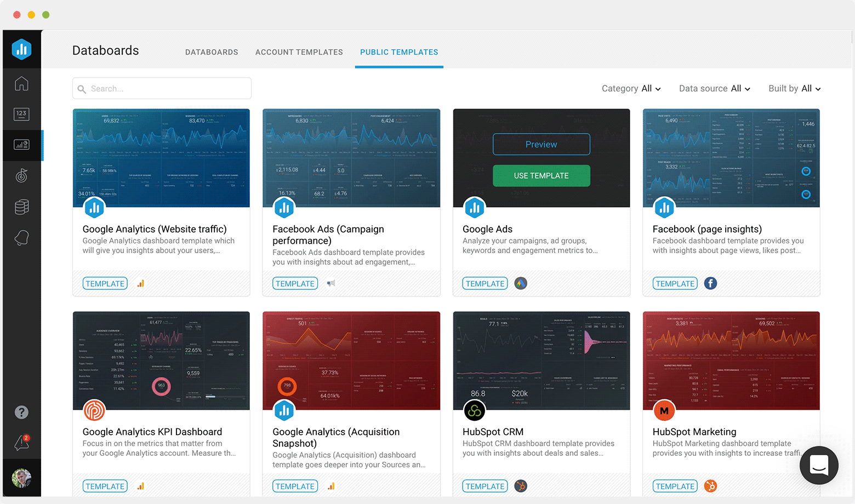Screen dimensions: 855x504
Task: Click the Help question mark icon
Action: (x=21, y=412)
